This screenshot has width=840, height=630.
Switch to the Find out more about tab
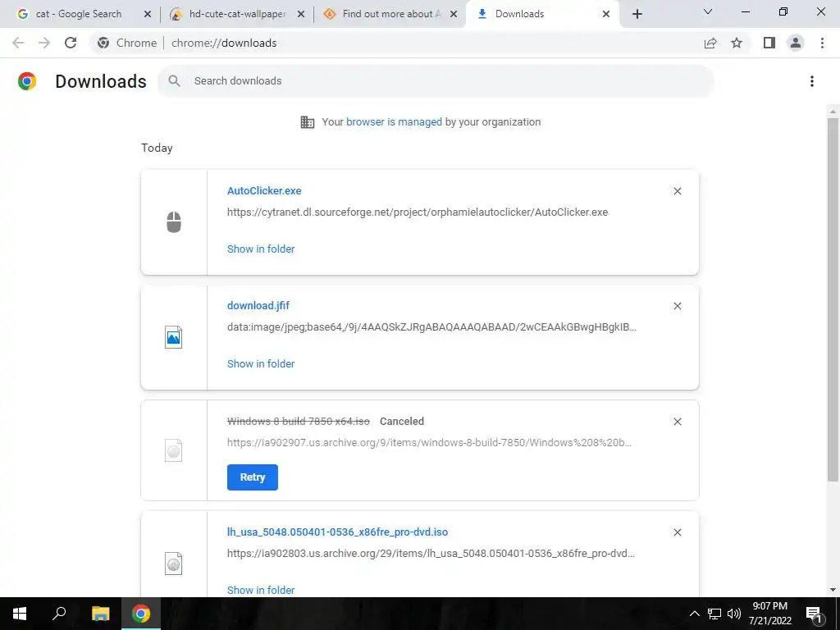tap(391, 14)
